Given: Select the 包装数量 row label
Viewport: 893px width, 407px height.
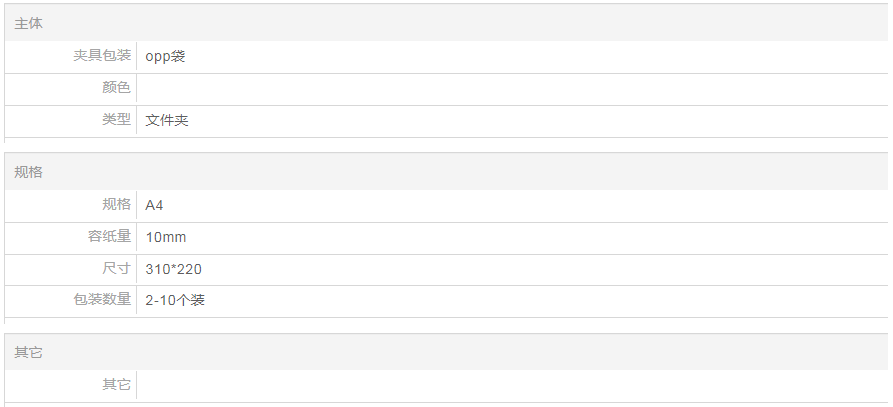Looking at the screenshot, I should (x=102, y=300).
